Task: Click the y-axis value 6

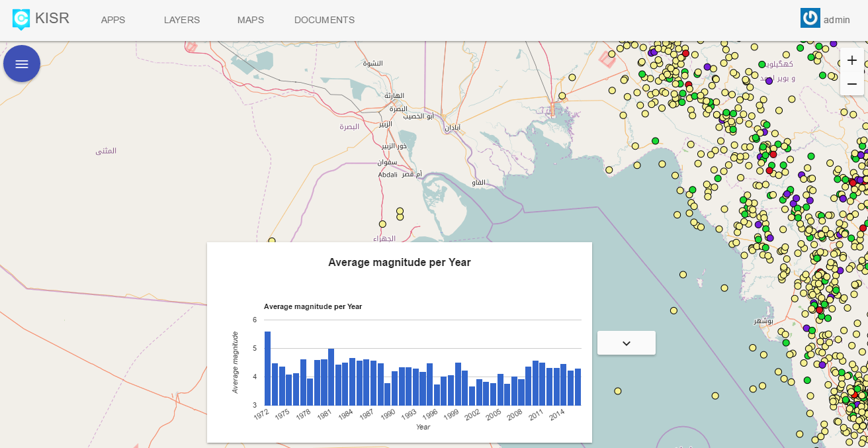Action: tap(255, 320)
